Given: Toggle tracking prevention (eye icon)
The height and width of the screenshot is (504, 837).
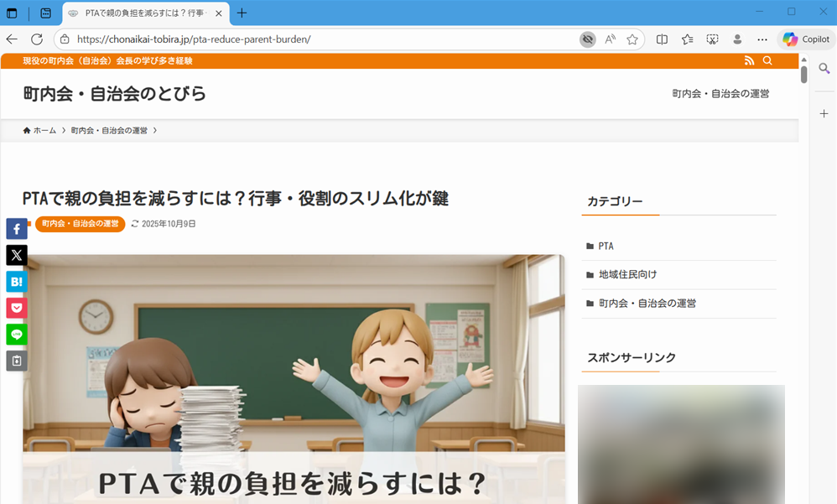Looking at the screenshot, I should (x=587, y=39).
